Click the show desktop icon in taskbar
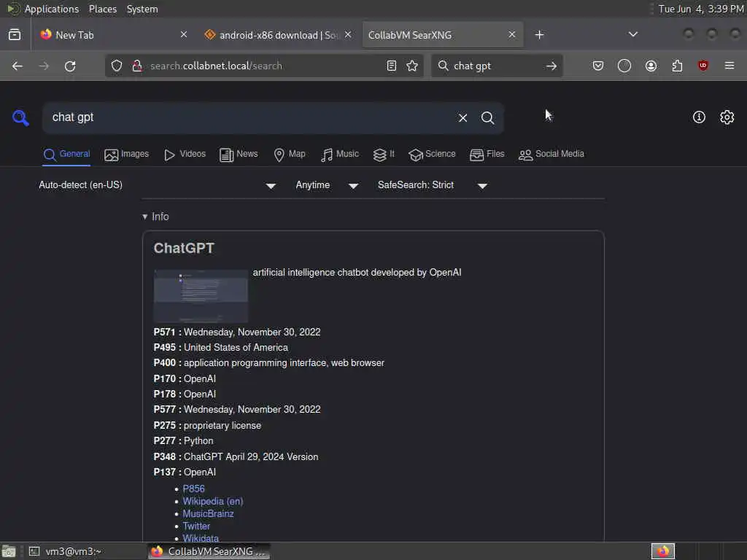 coord(9,551)
